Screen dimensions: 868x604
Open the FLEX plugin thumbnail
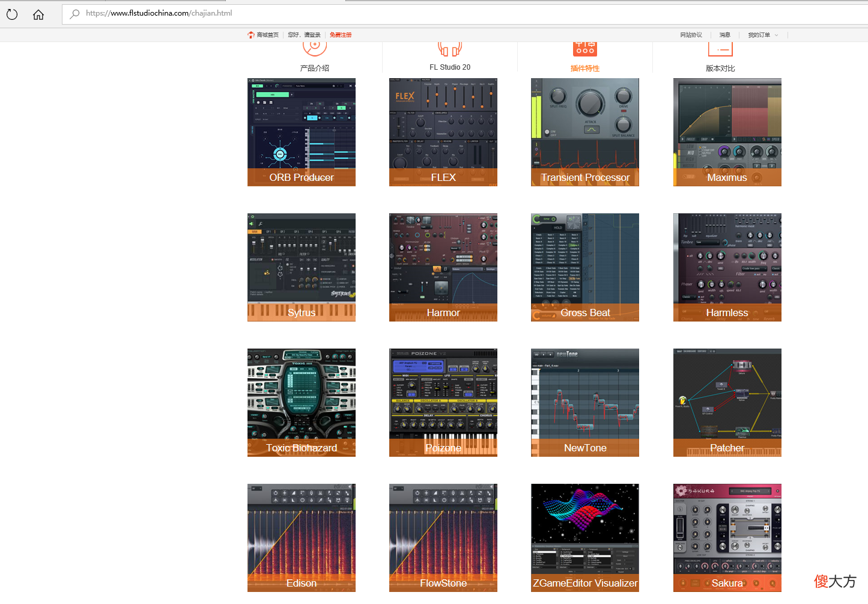(443, 132)
